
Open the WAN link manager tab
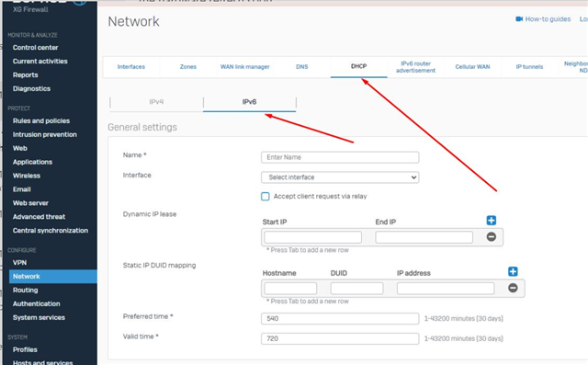pyautogui.click(x=245, y=67)
